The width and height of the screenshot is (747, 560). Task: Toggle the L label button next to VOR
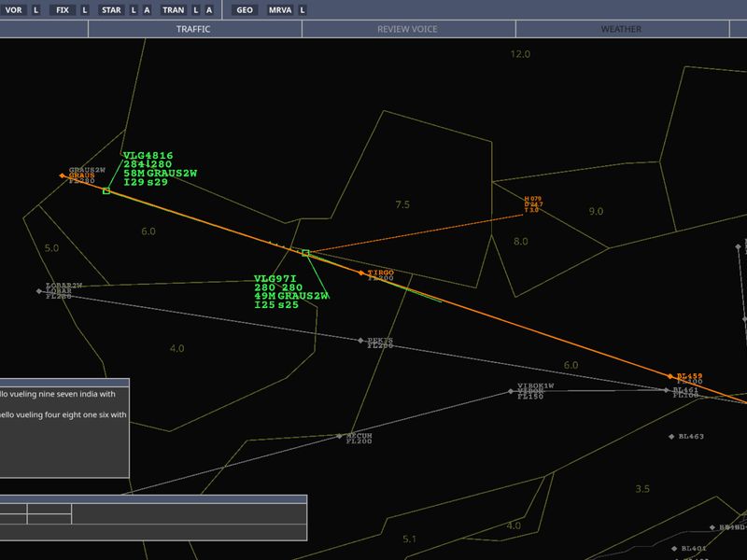35,10
